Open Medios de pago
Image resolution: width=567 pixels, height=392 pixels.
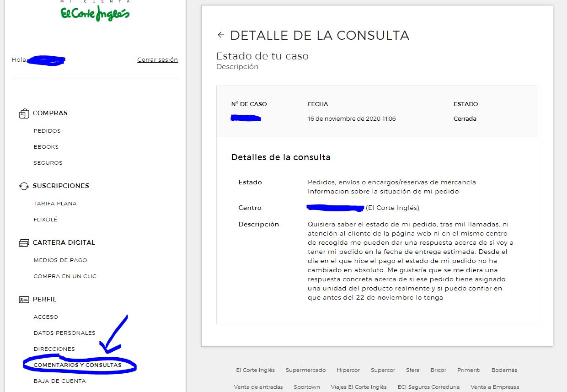point(60,260)
